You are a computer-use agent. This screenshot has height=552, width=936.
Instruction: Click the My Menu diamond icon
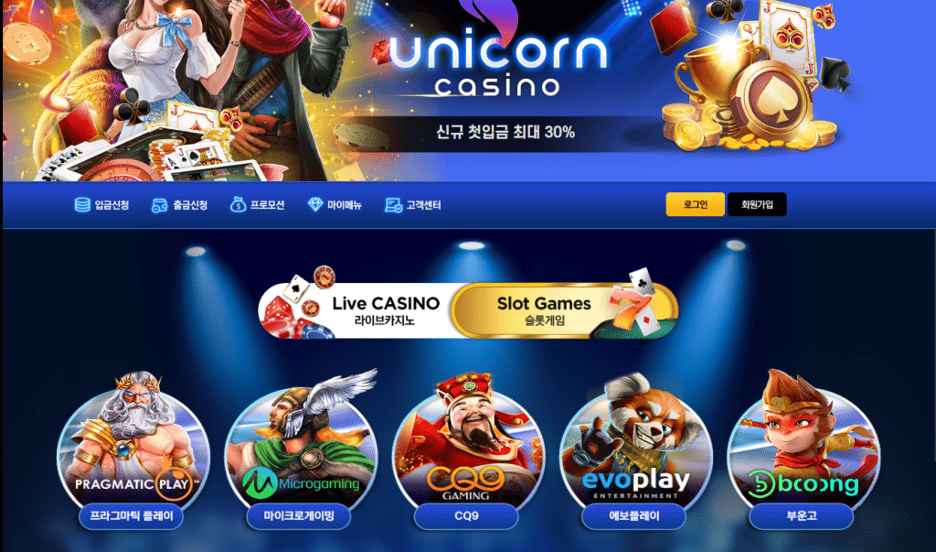point(315,205)
